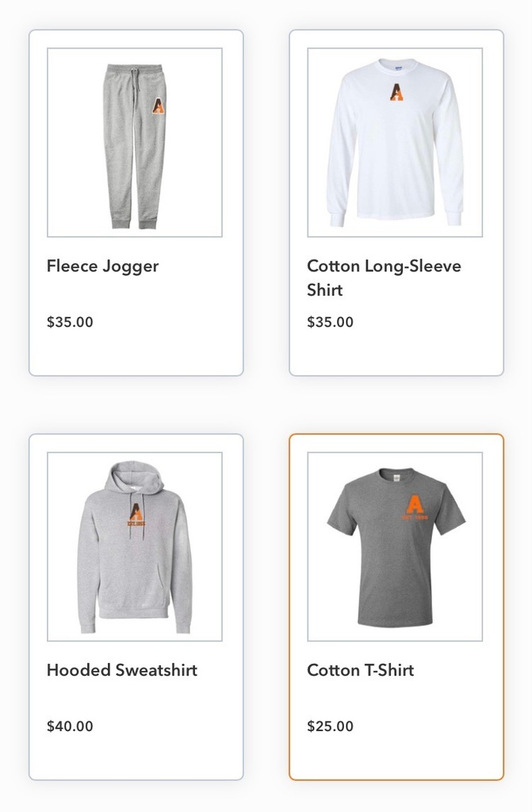Click the $35.00 price under Fleece Jogger
This screenshot has height=812, width=532.
pos(70,322)
